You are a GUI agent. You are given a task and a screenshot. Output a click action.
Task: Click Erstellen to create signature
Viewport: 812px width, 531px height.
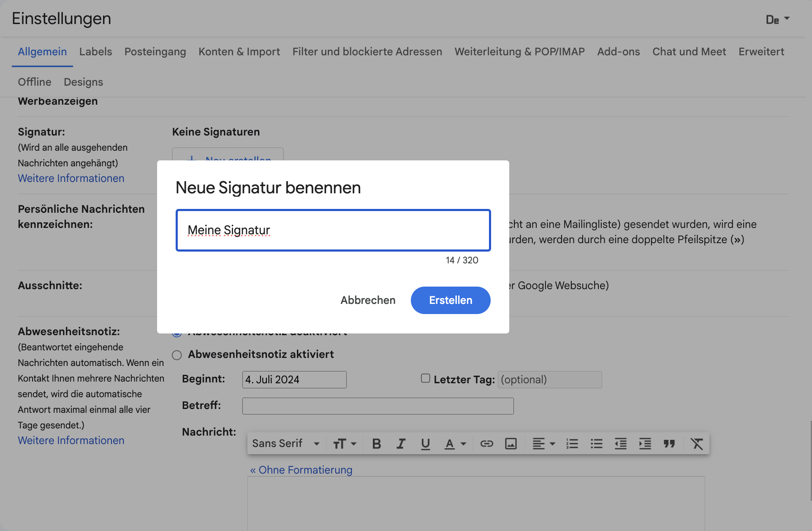point(451,300)
